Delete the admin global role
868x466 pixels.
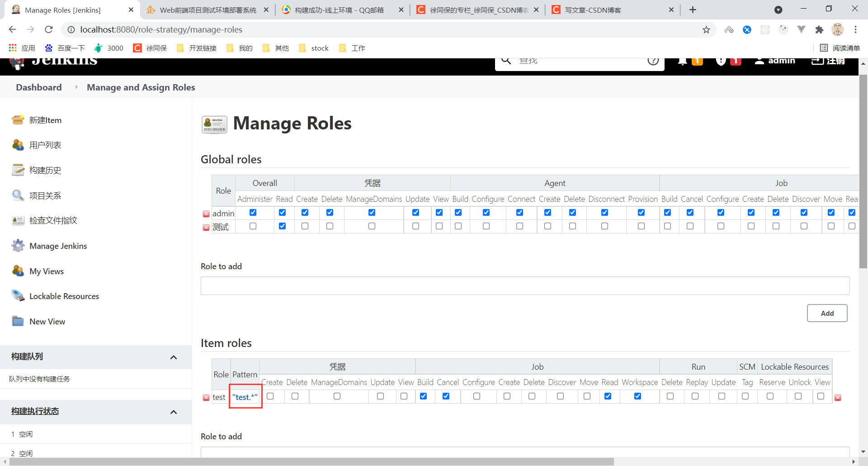coord(207,214)
